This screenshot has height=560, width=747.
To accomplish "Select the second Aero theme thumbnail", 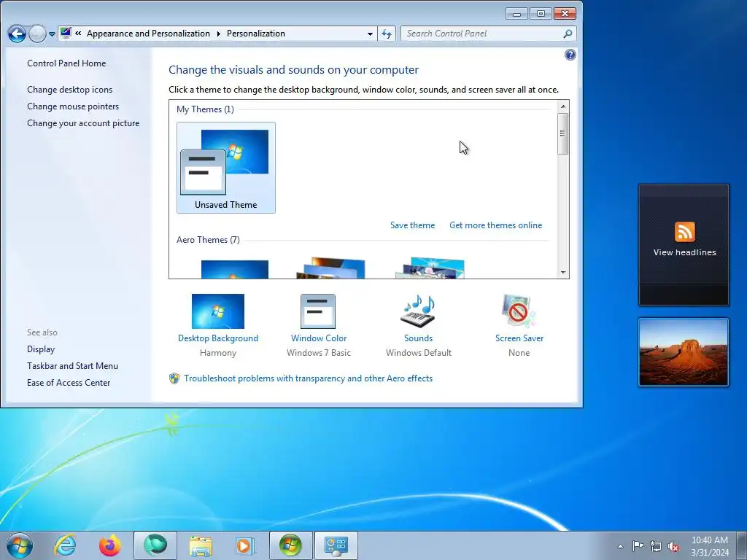I will click(x=330, y=268).
